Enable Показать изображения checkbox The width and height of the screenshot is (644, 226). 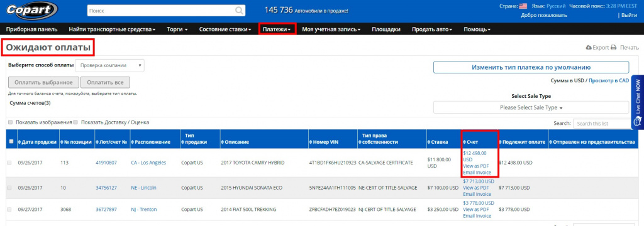(11, 122)
